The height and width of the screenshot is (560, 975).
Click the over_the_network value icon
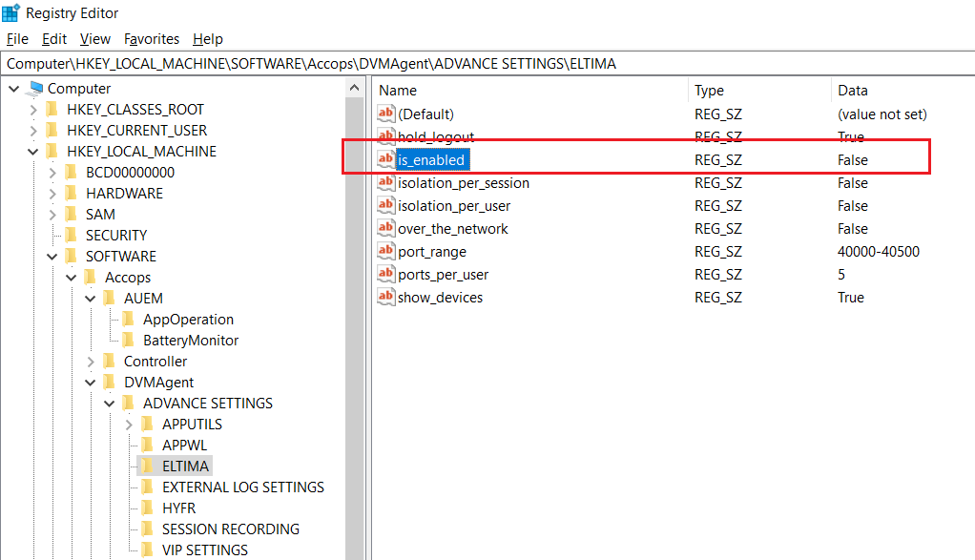tap(386, 228)
